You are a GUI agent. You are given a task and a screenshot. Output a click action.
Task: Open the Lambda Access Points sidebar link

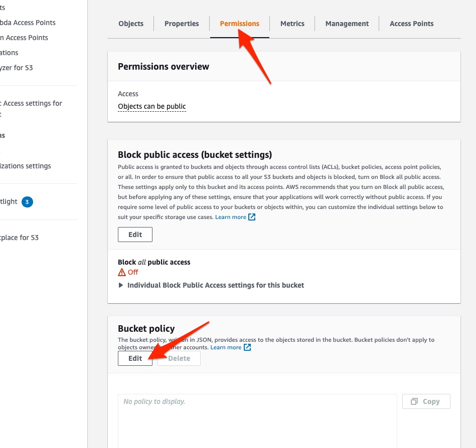point(28,23)
